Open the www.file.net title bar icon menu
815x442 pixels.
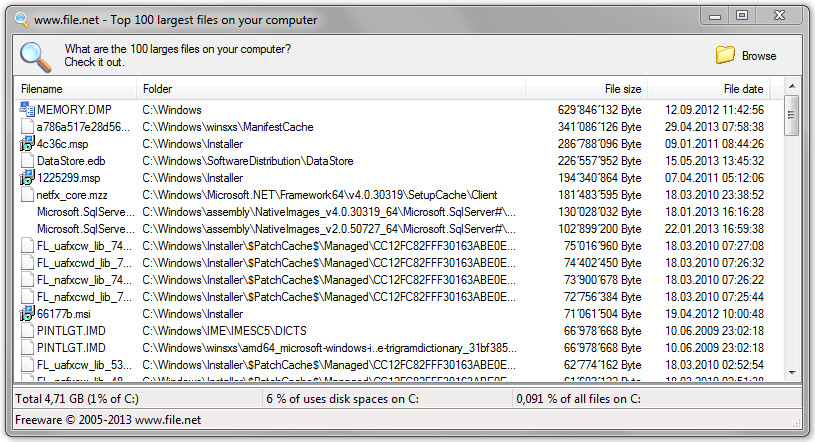[x=20, y=20]
